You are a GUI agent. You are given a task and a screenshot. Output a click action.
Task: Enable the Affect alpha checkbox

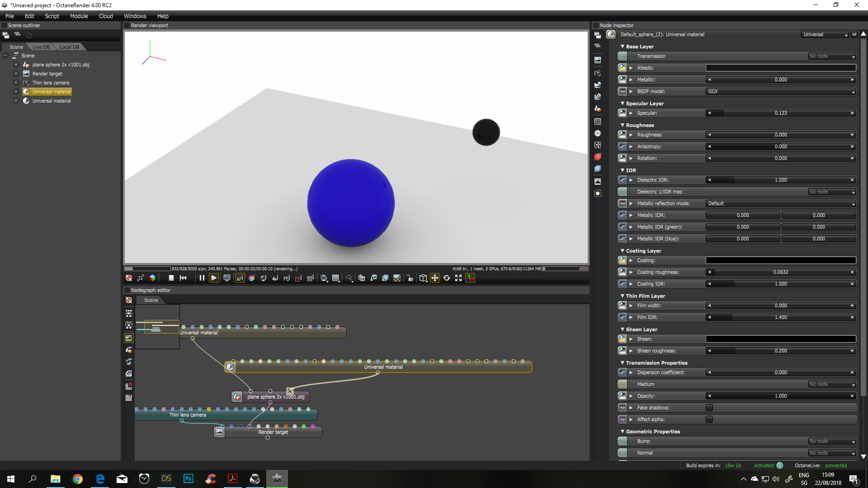pos(709,419)
